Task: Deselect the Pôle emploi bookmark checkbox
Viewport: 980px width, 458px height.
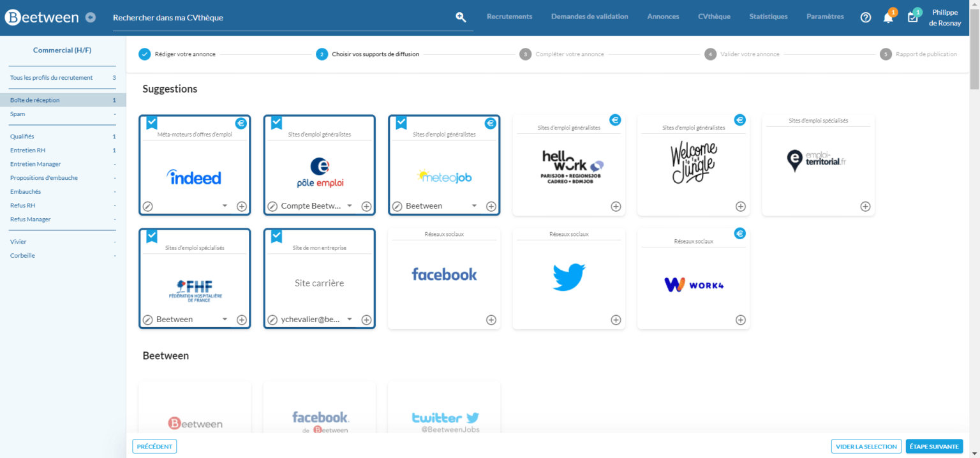Action: [276, 122]
